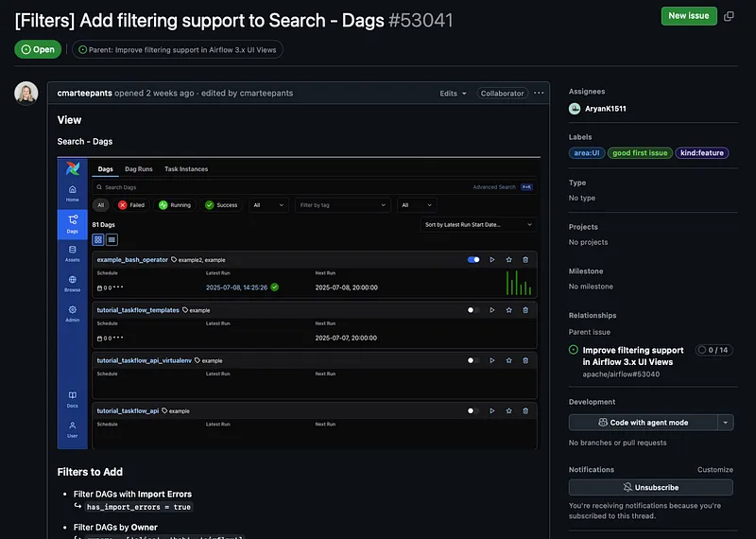Open latest run 2025-07-08, 14:25:26 link
Screen dimensions: 756x539
236,287
